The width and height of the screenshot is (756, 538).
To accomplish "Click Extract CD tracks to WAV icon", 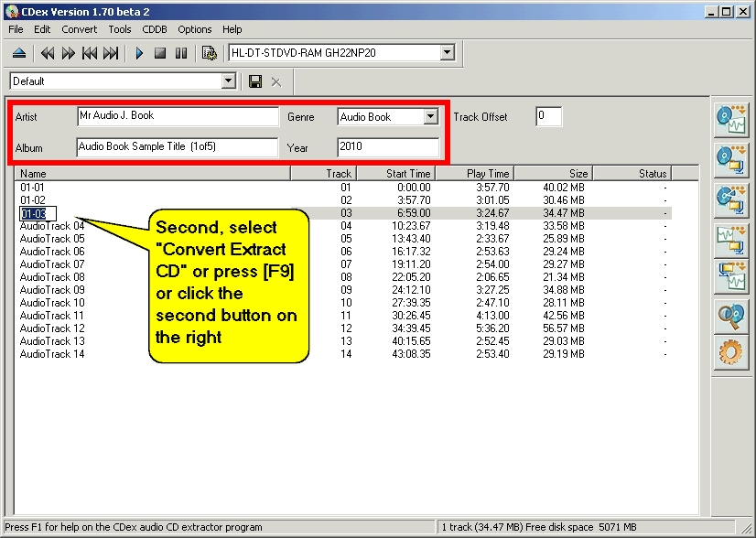I will 731,120.
